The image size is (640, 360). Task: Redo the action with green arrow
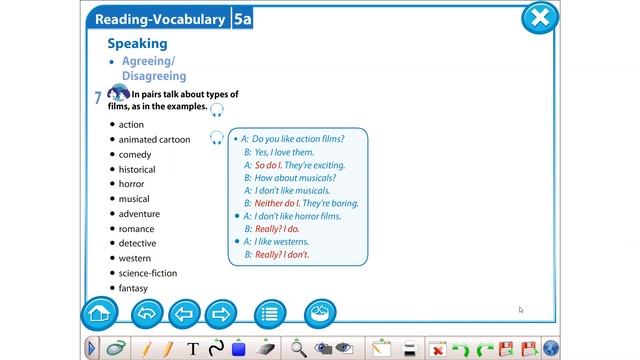click(484, 350)
